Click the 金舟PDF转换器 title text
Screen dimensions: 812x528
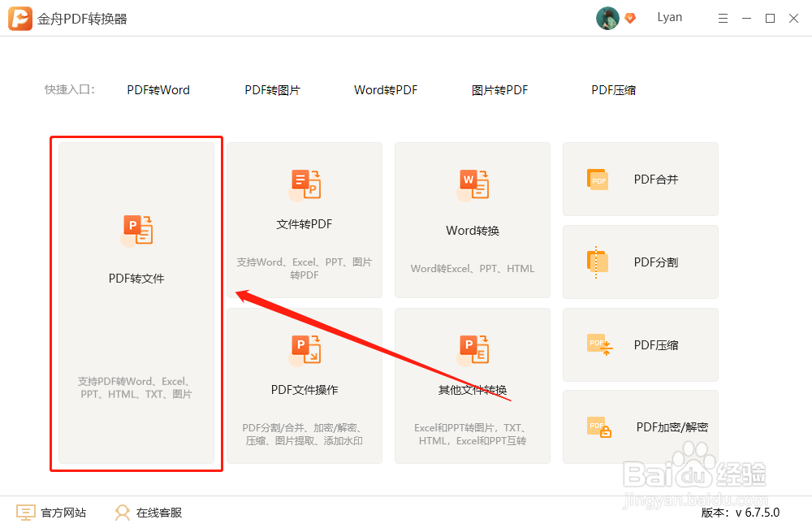[x=82, y=19]
